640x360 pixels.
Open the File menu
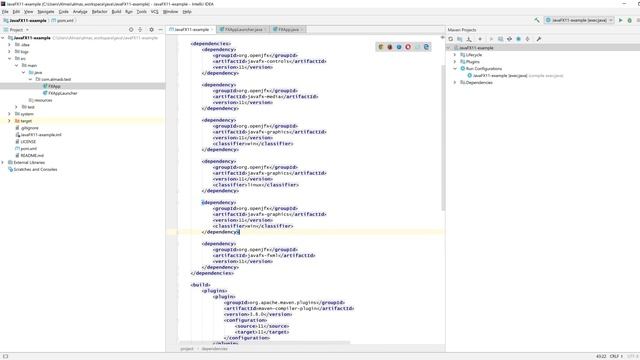coord(5,12)
